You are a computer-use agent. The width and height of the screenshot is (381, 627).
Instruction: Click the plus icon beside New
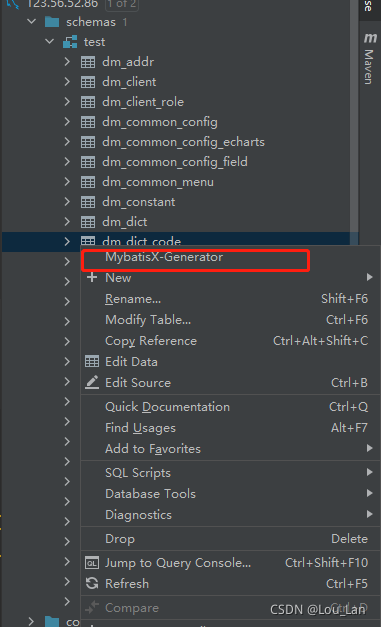click(92, 277)
